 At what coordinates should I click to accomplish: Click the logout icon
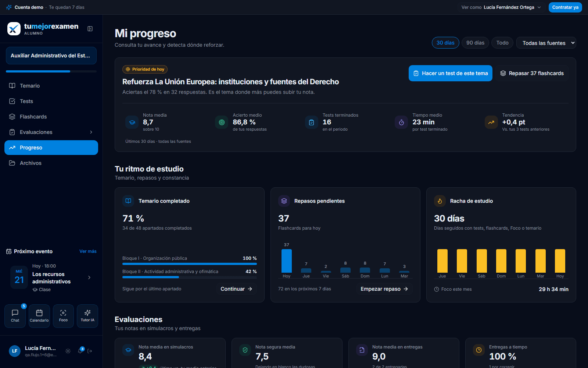[x=90, y=351]
